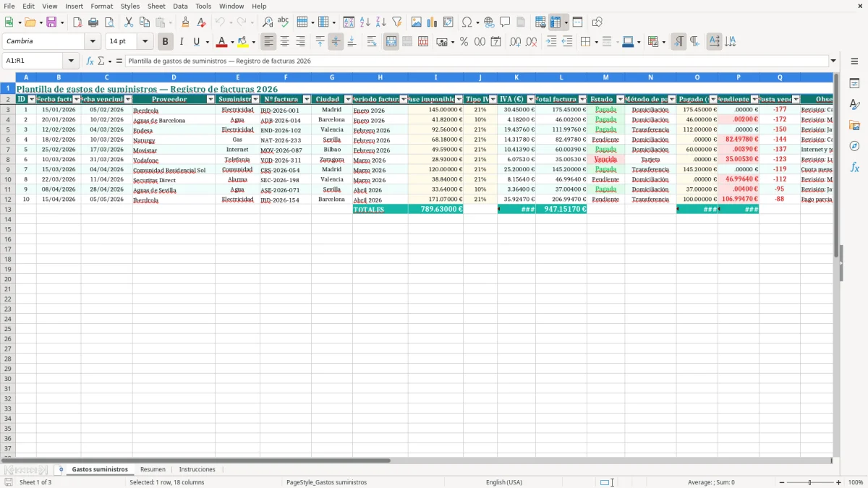Image resolution: width=868 pixels, height=488 pixels.
Task: Open sidebar Properties panel icon
Action: 854,84
